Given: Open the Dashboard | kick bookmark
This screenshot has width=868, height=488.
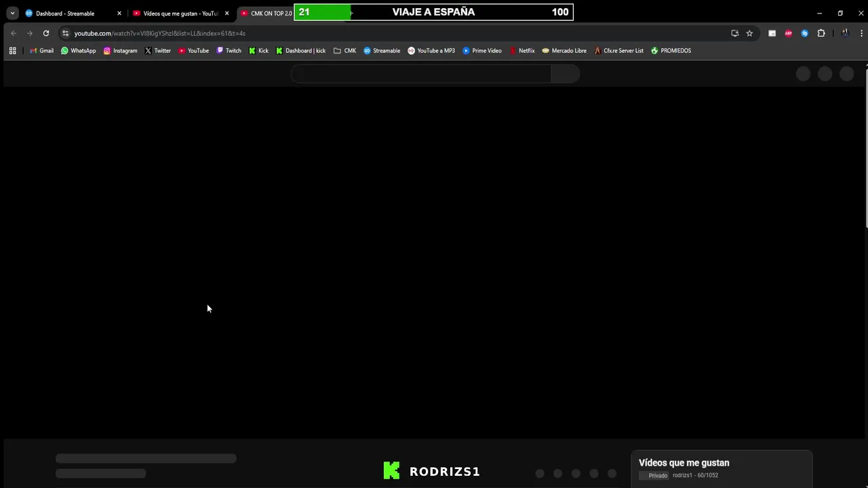Looking at the screenshot, I should [x=300, y=51].
